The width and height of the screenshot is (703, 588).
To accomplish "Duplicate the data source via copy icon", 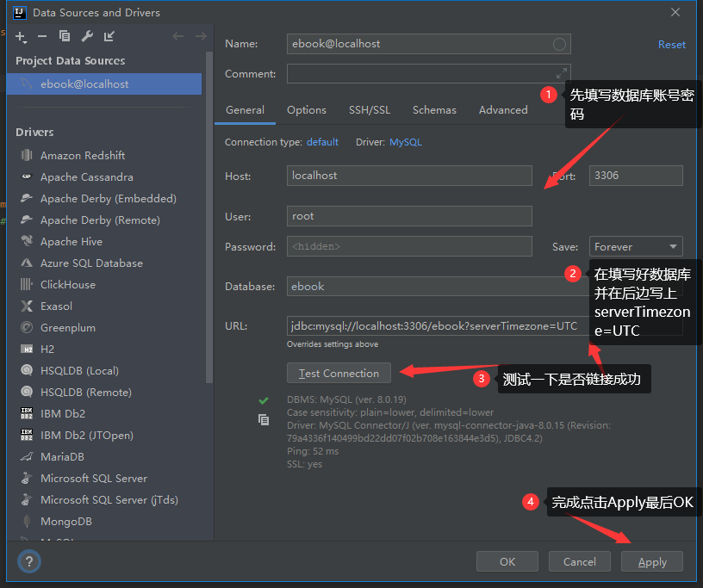I will click(65, 36).
